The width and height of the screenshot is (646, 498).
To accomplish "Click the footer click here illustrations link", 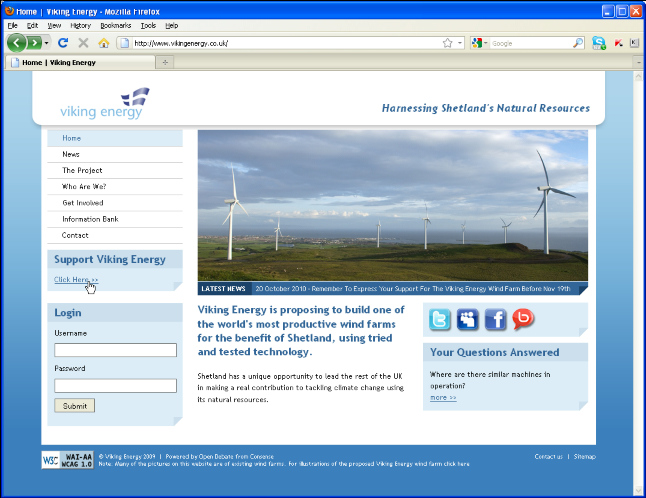I will [456, 464].
